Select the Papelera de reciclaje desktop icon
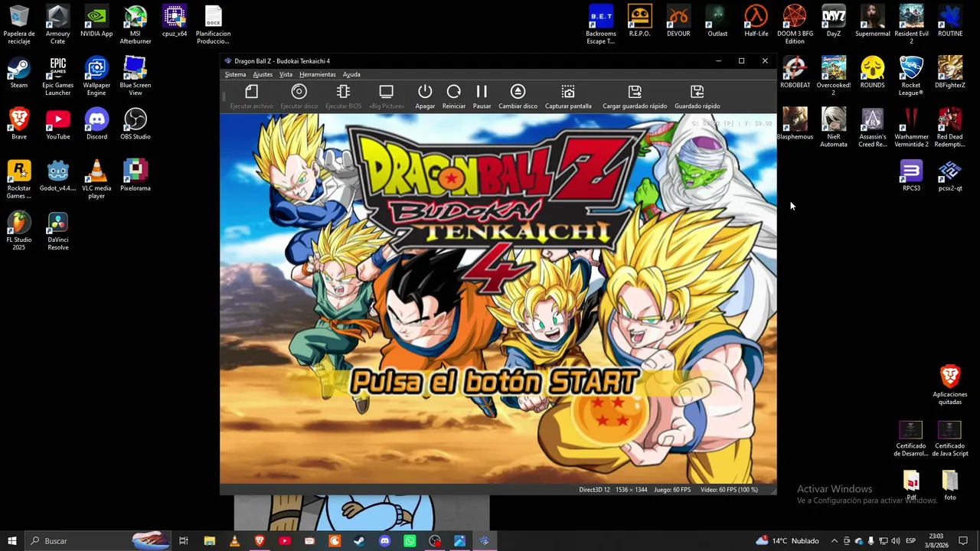 (19, 24)
